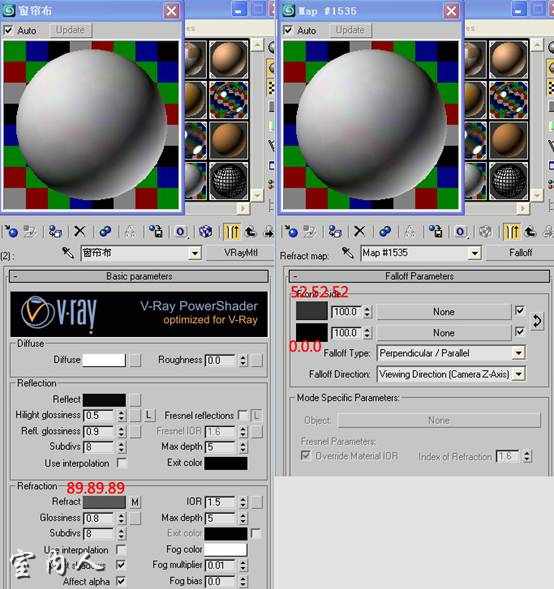Screen dimensions: 554x589
Task: Select the eyedropper pick material tool beside 窗帘布
Action: tap(68, 253)
